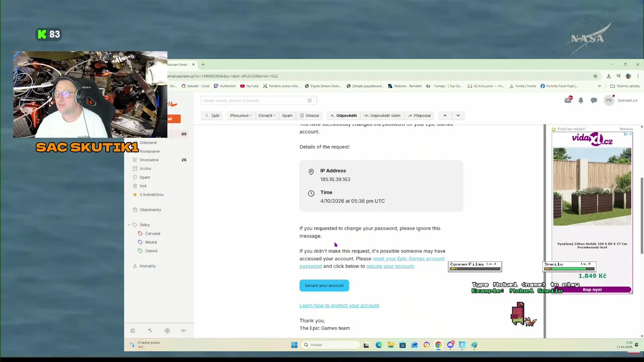Open the Přesunout dropdown

(240, 116)
